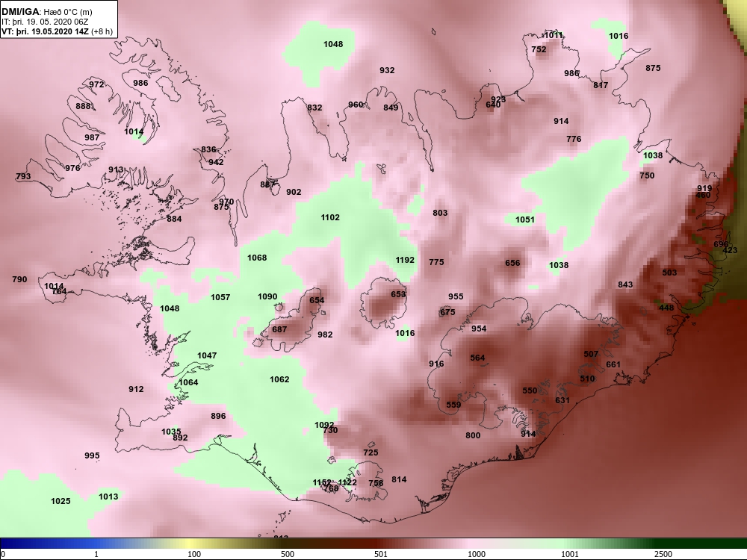Click the 932 value north of Iceland
The height and width of the screenshot is (560, 747).
[387, 70]
